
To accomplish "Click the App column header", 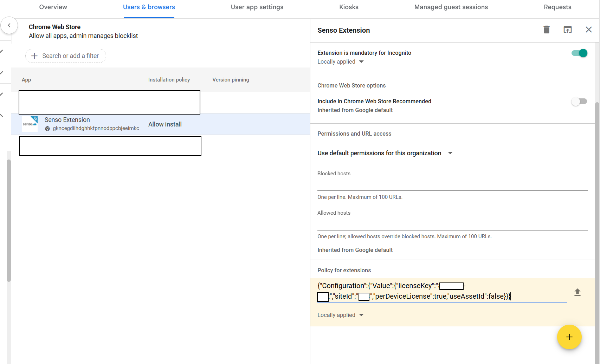I will [26, 80].
